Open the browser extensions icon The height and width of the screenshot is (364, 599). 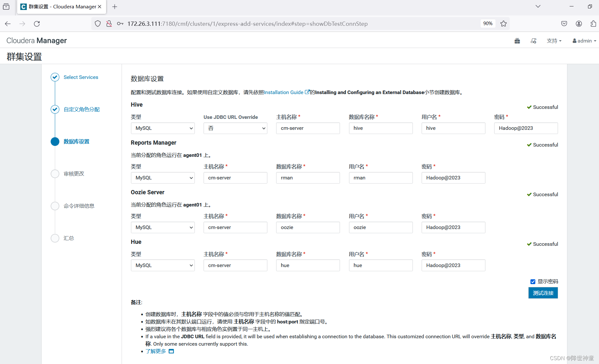[593, 24]
